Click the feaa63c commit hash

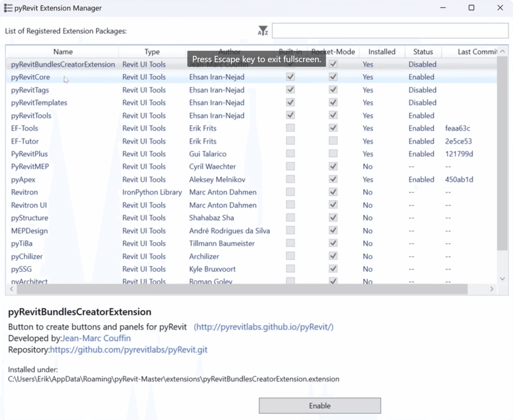click(457, 128)
